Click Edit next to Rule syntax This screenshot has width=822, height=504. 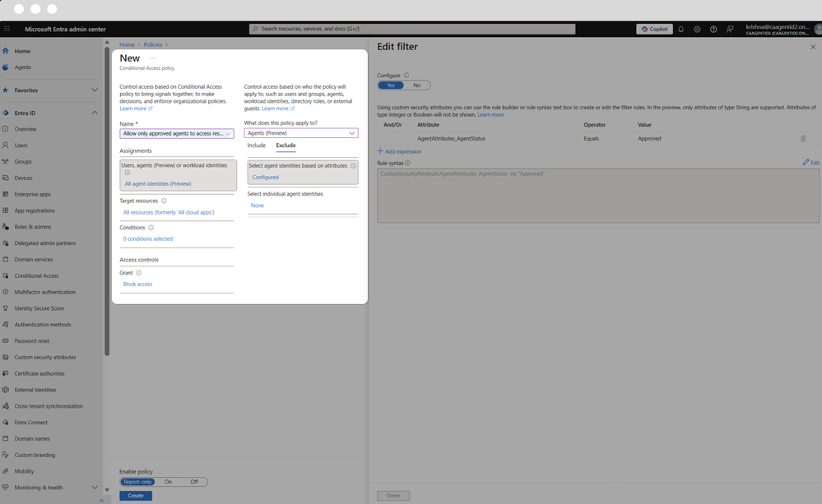coord(811,163)
